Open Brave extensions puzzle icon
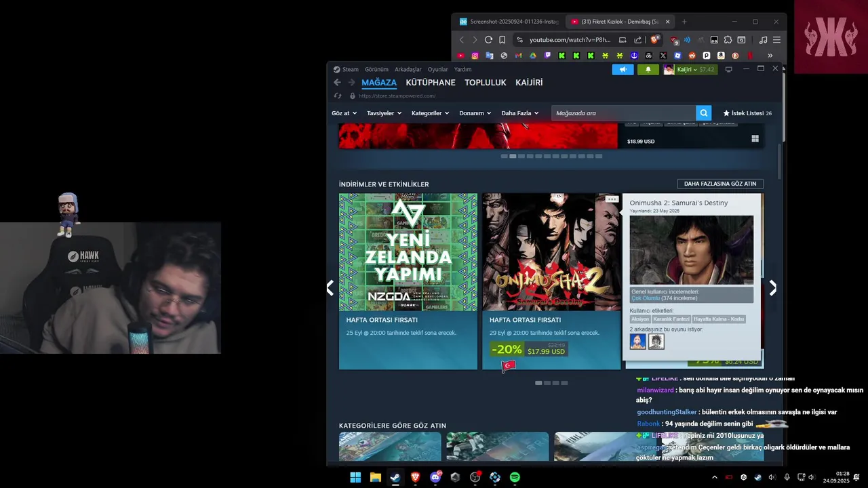The height and width of the screenshot is (488, 868). click(728, 40)
